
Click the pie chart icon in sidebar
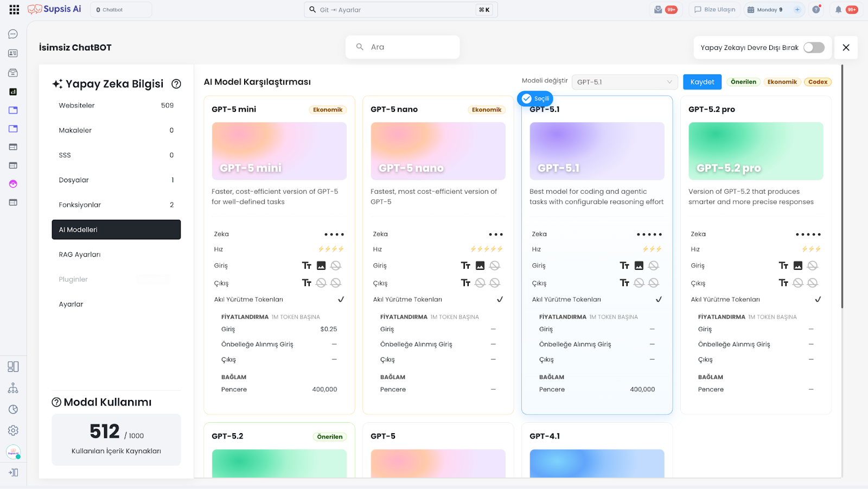tap(13, 410)
